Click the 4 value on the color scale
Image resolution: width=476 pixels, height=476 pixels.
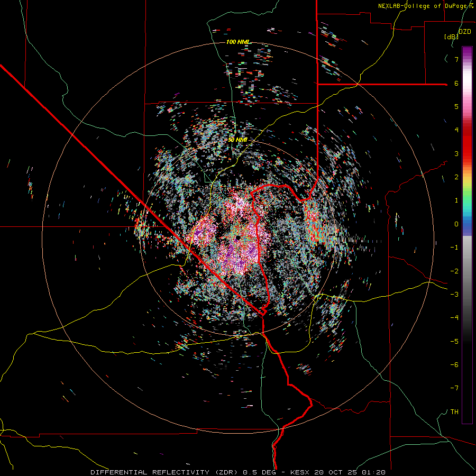[x=456, y=130]
